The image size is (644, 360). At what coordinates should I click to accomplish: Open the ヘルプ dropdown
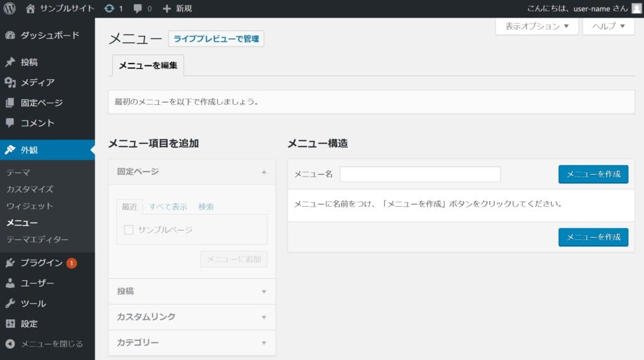(608, 26)
